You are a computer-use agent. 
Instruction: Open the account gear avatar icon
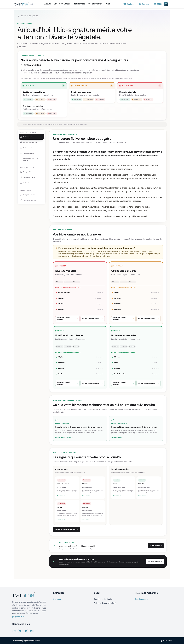tap(166, 4)
